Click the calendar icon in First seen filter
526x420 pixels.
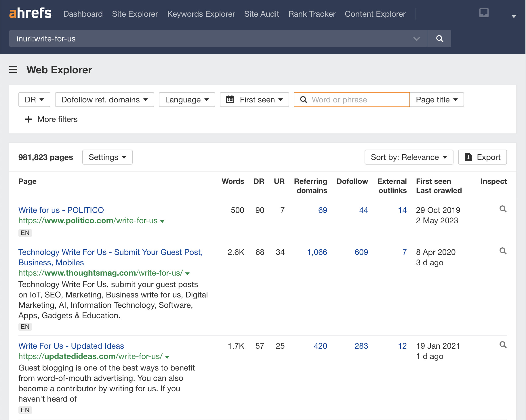[x=231, y=100]
